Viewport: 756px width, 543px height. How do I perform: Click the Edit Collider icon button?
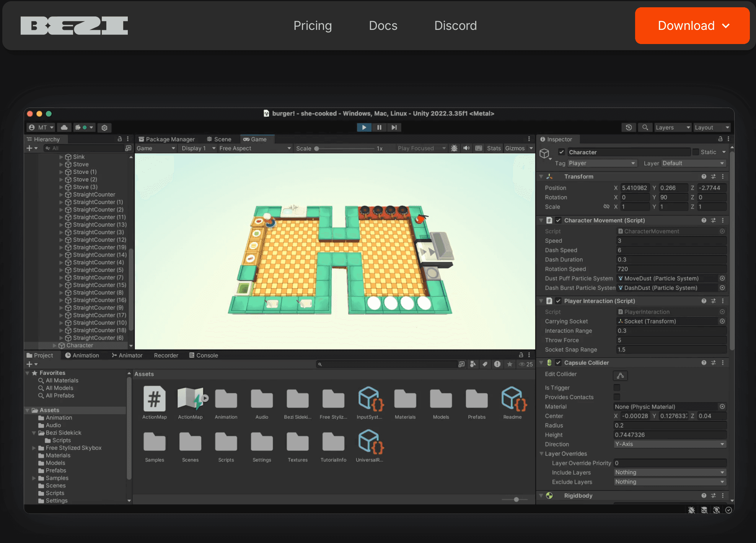[x=620, y=376]
